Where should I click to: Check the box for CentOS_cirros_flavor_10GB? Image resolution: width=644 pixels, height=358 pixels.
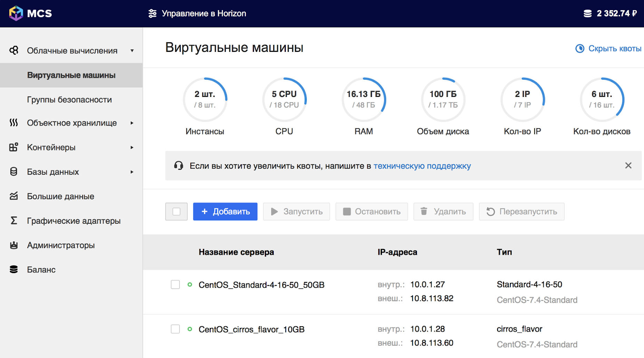tap(175, 329)
